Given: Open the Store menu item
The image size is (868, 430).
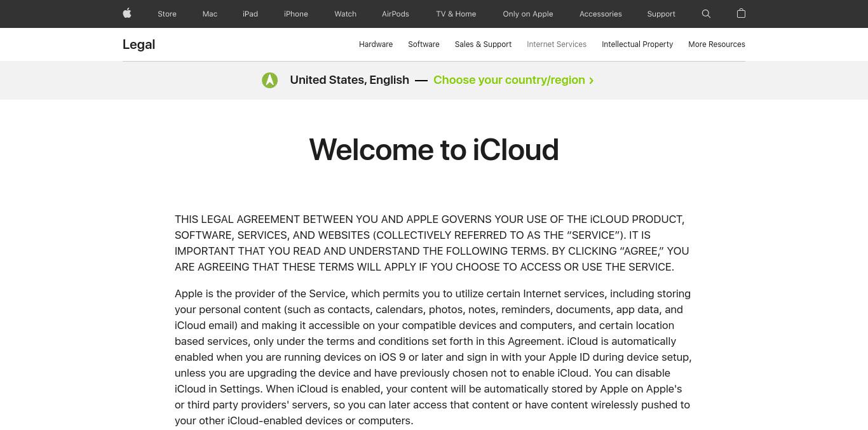Looking at the screenshot, I should point(167,13).
